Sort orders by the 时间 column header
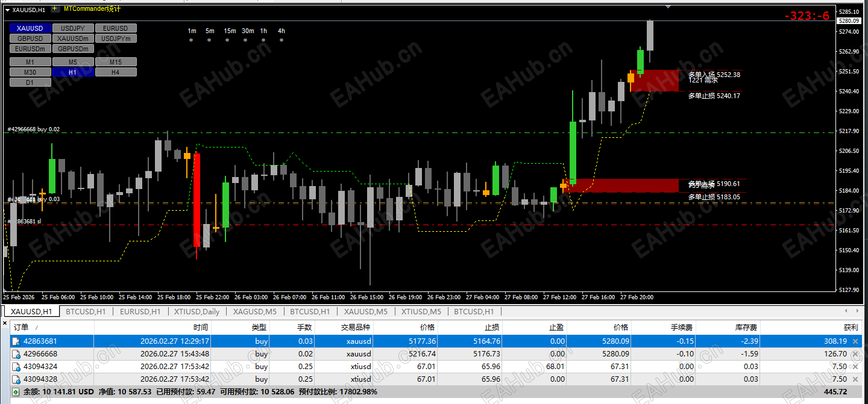Viewport: 868px width, 404px height. click(x=153, y=327)
